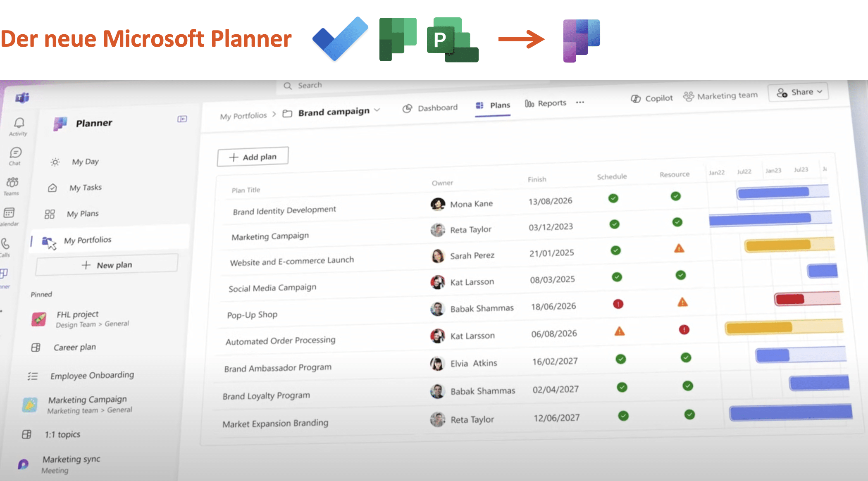This screenshot has height=481, width=868.
Task: Click Automated Order Processing schedule warning icon
Action: [620, 331]
